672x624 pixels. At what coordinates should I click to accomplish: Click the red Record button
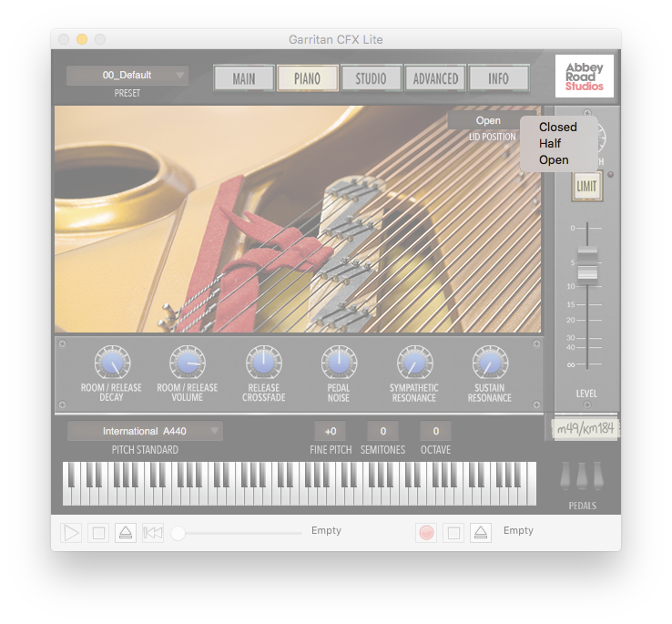[x=426, y=533]
